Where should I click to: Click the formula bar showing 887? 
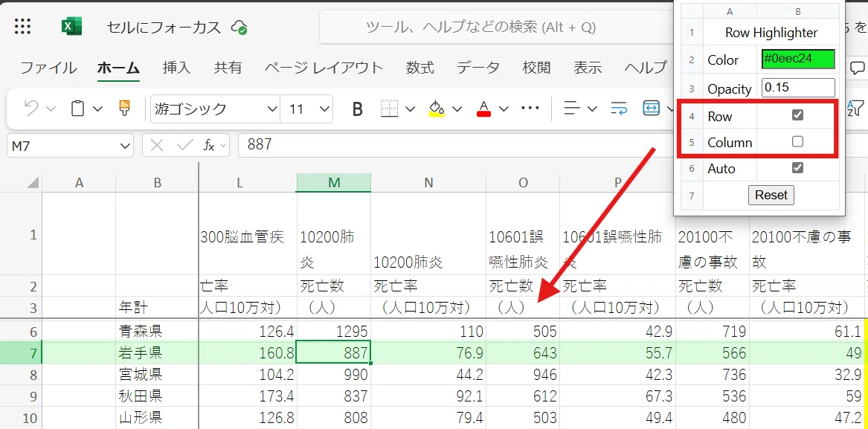pos(456,146)
